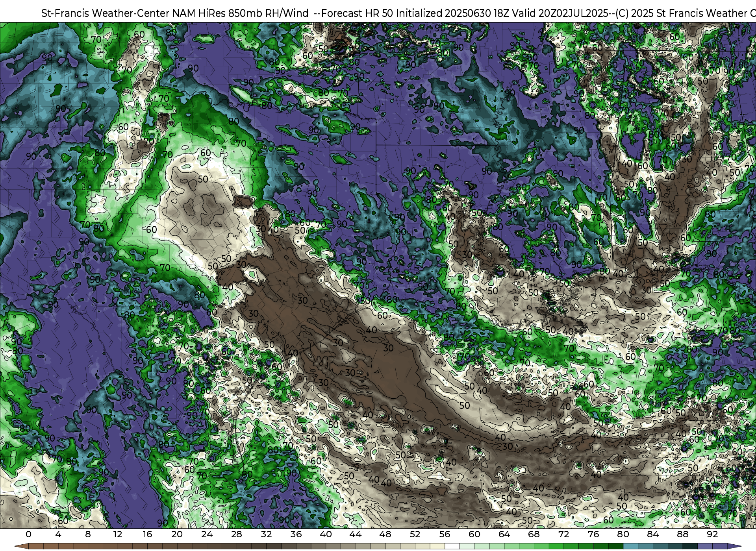The width and height of the screenshot is (756, 551).
Task: Click the legend tick label '36'
Action: click(296, 534)
